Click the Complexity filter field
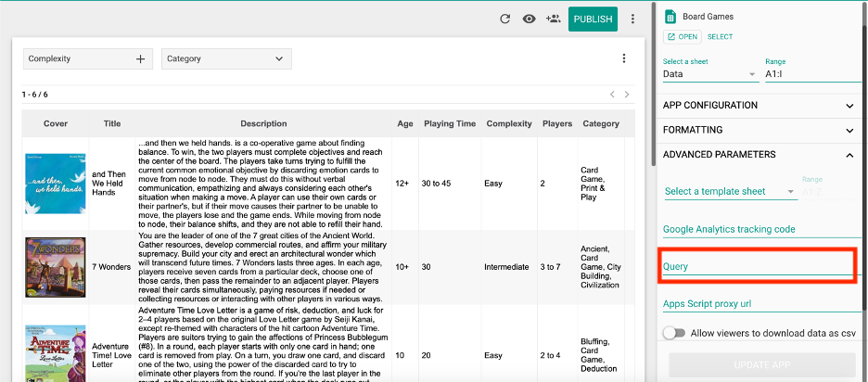 [x=87, y=58]
